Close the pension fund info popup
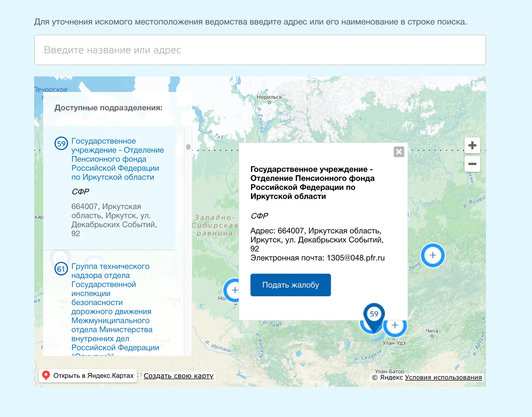This screenshot has width=532, height=417. point(399,151)
